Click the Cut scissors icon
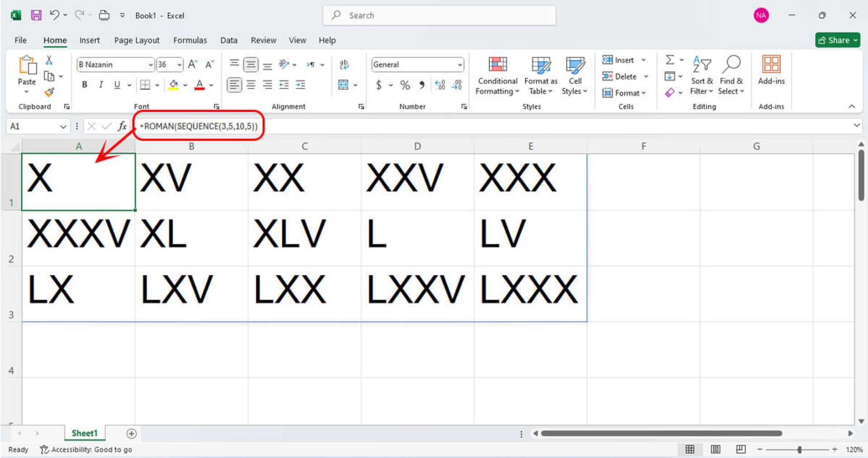 [x=49, y=60]
